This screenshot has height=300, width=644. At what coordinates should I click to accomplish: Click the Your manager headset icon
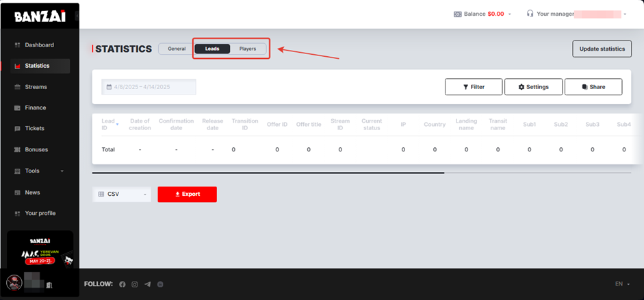pos(530,14)
